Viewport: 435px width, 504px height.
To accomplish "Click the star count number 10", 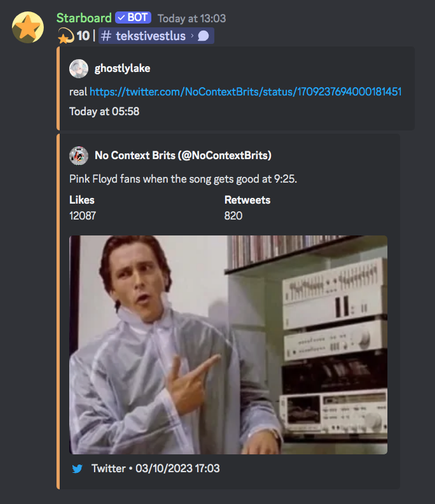I will click(x=83, y=36).
